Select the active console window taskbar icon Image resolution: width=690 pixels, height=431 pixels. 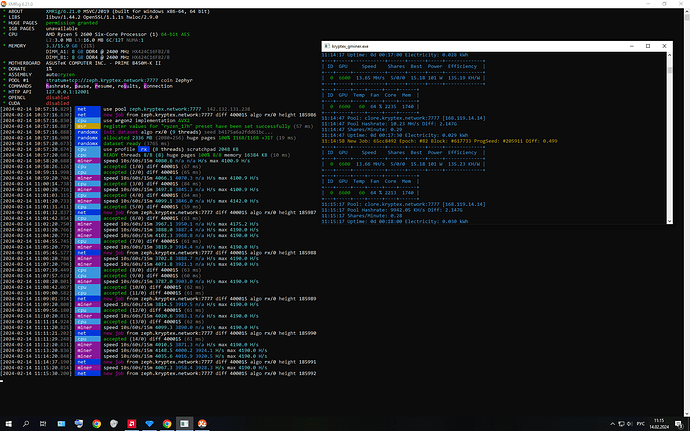[x=184, y=424]
